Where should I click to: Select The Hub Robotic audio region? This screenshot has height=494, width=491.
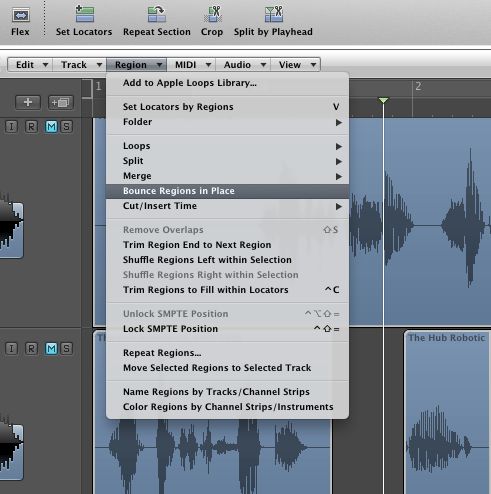tap(447, 412)
